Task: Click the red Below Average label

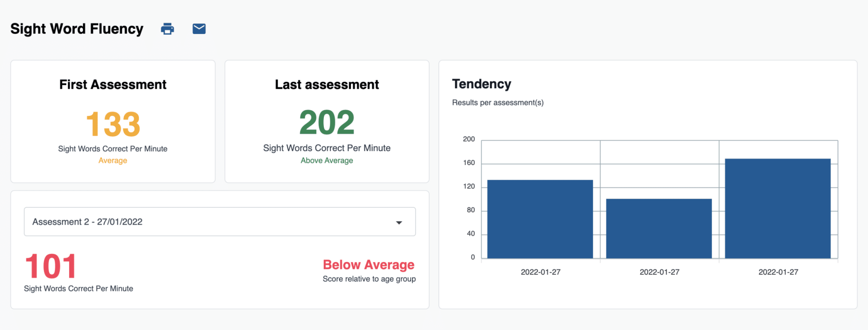Action: point(369,265)
